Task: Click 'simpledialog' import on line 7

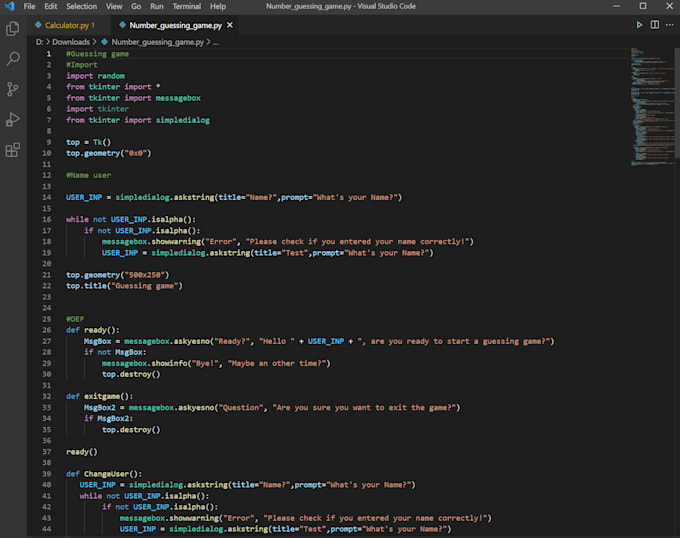Action: pyautogui.click(x=183, y=120)
